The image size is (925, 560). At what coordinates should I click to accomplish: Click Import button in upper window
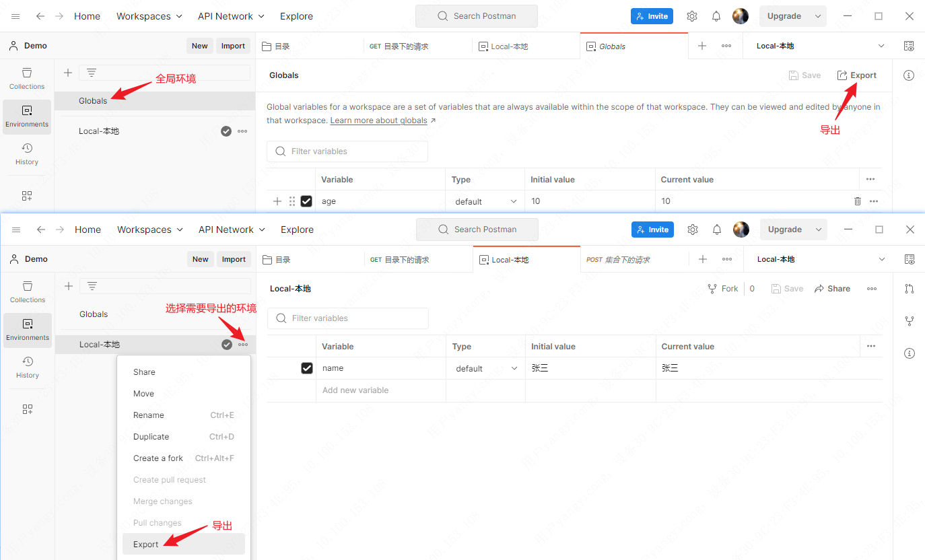tap(233, 46)
